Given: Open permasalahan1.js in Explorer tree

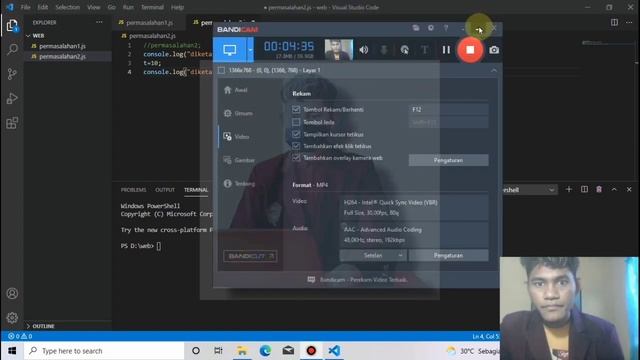Looking at the screenshot, I should (62, 46).
